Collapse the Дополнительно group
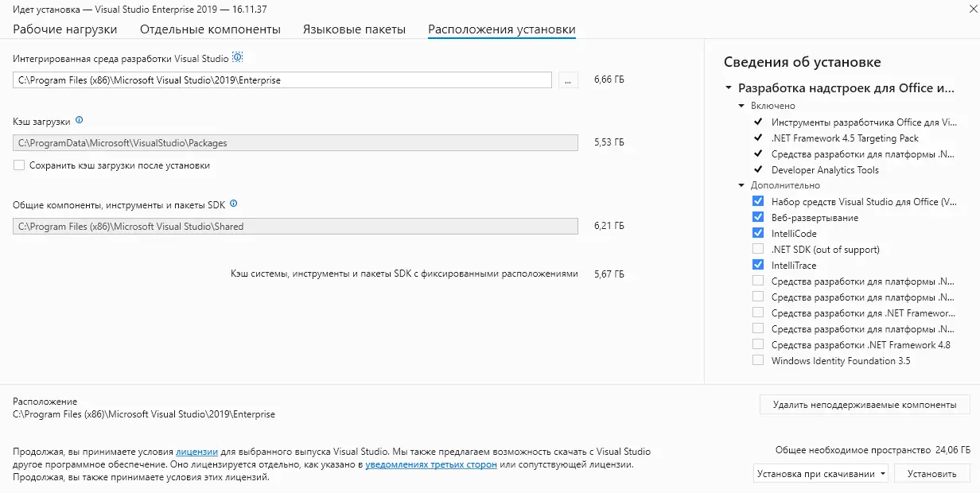 point(742,185)
